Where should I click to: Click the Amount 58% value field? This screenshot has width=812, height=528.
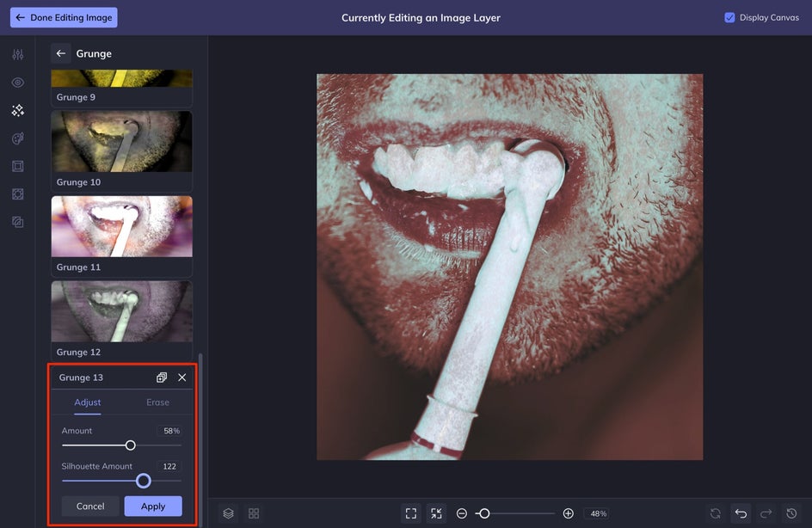tap(169, 431)
